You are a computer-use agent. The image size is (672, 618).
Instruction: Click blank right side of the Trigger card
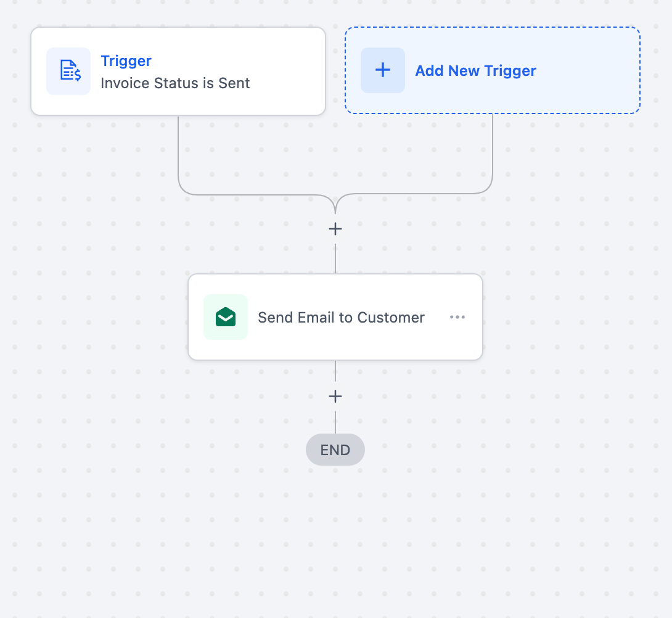tap(290, 71)
